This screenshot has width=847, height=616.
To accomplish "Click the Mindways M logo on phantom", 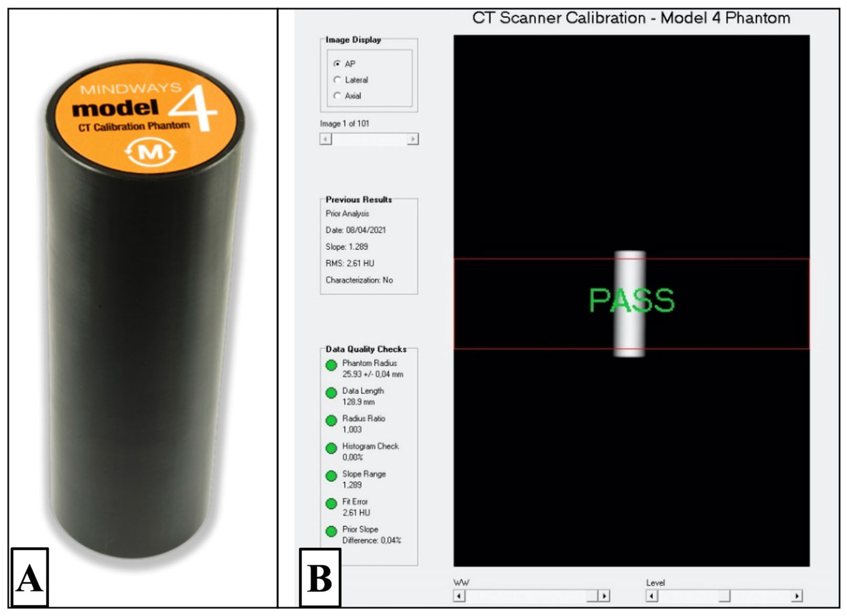I will 151,152.
